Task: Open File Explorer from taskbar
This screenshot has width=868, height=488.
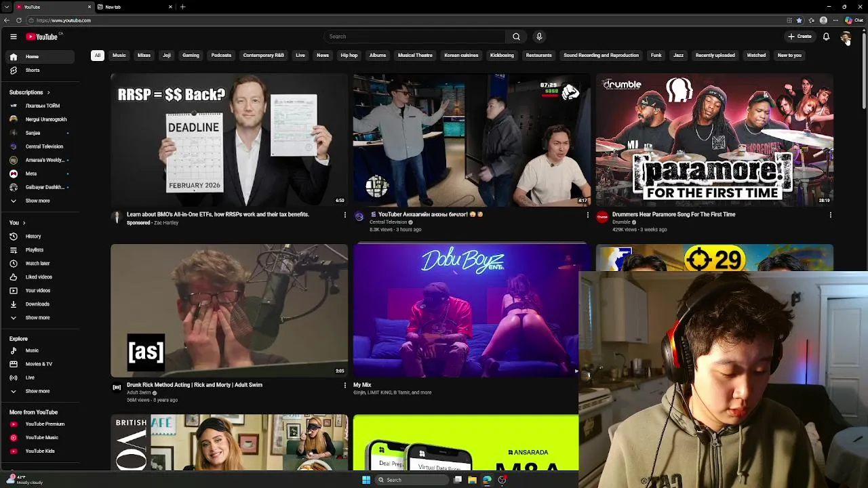Action: click(472, 480)
